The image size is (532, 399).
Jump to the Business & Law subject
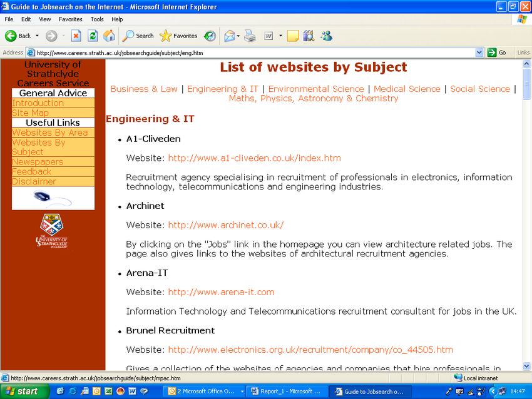144,89
